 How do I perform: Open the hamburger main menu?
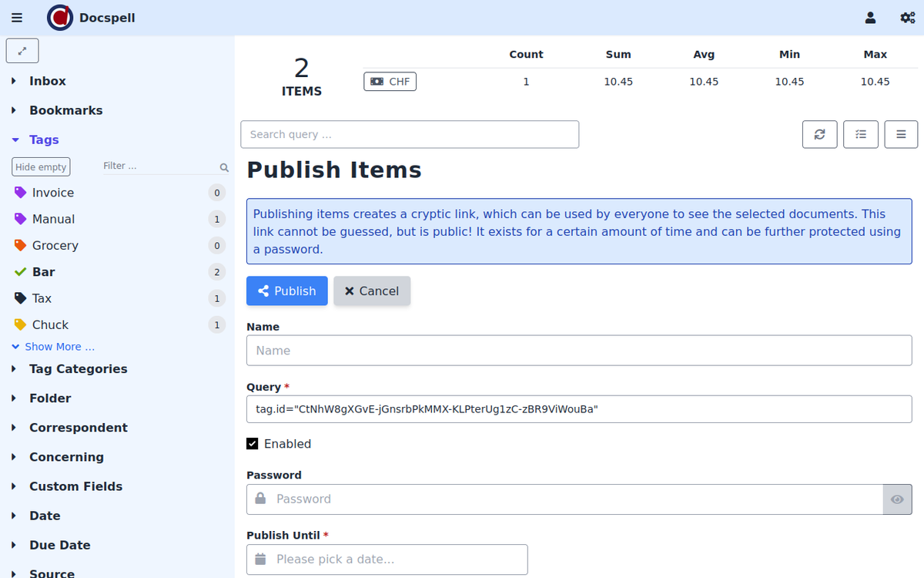tap(17, 18)
